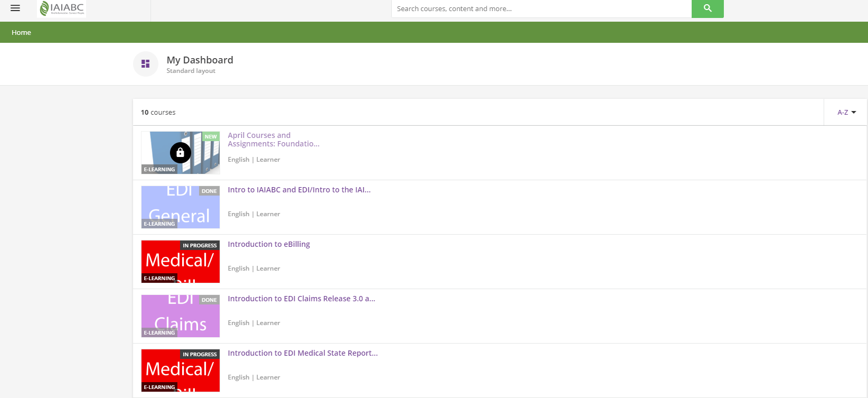Click the lock icon on April Courses thumbnail
The width and height of the screenshot is (868, 398).
click(181, 153)
